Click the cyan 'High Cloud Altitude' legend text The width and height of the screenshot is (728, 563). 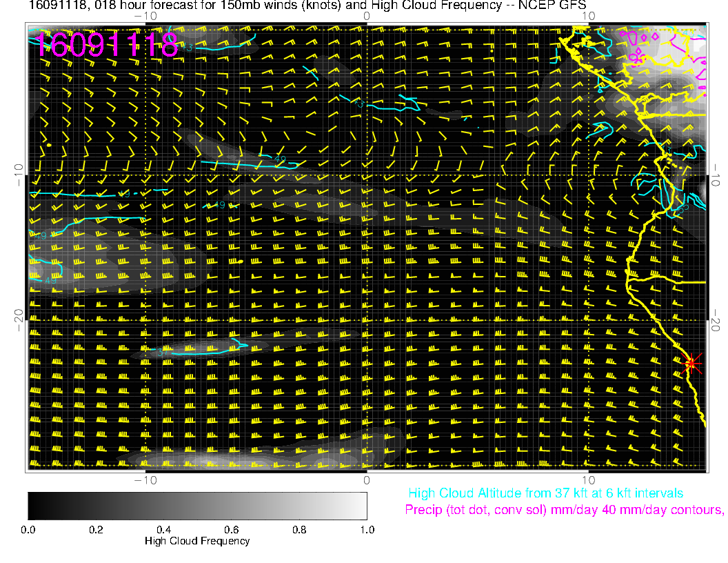tap(545, 493)
